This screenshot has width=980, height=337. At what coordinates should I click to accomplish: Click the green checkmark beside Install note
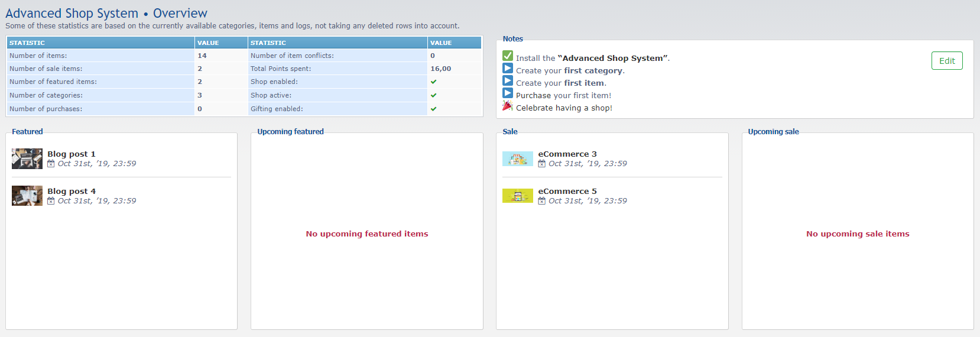point(508,56)
